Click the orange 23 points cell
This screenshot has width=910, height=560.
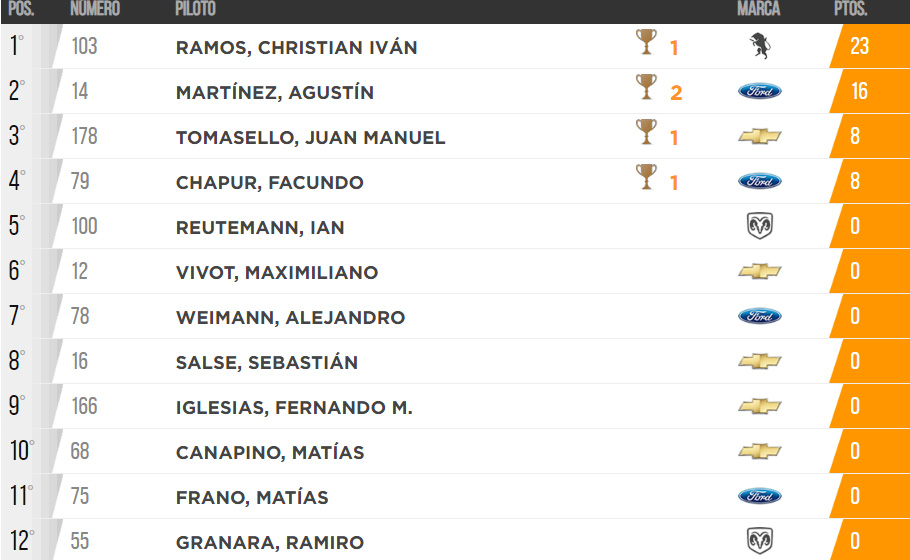point(869,46)
